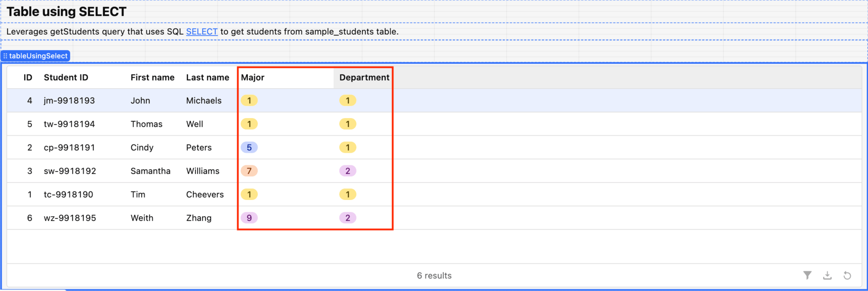Click the description text about getStudents query
Screen dimensions: 868x291
[203, 32]
